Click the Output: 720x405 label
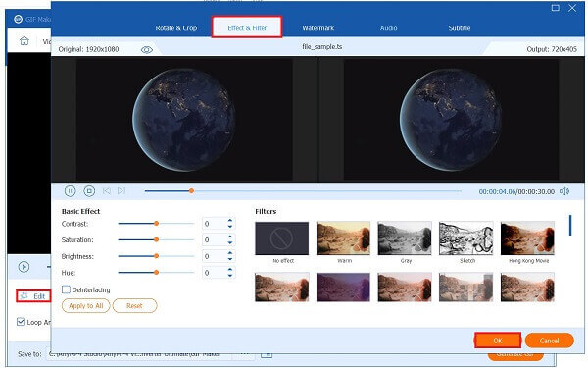588x368 pixels. (552, 49)
